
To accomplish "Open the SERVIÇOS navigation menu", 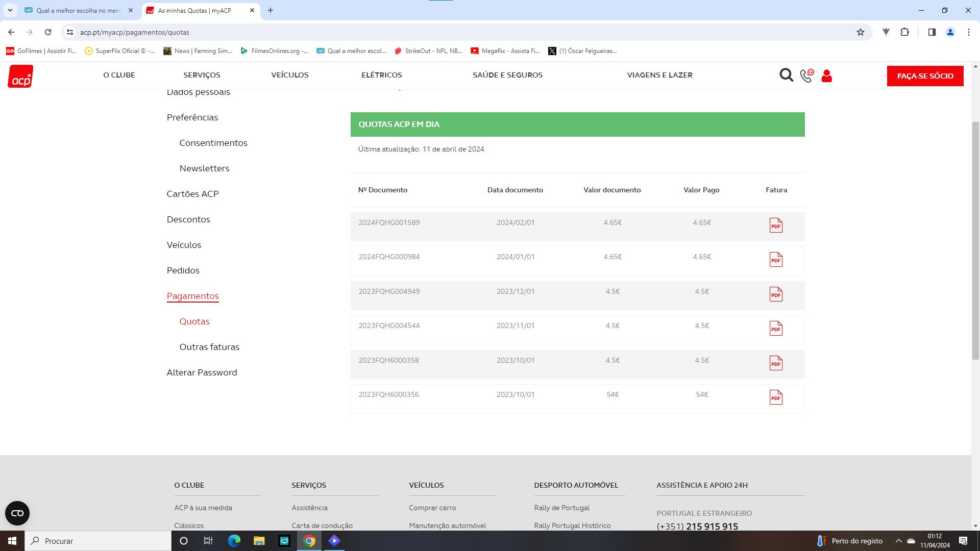I will tap(202, 75).
